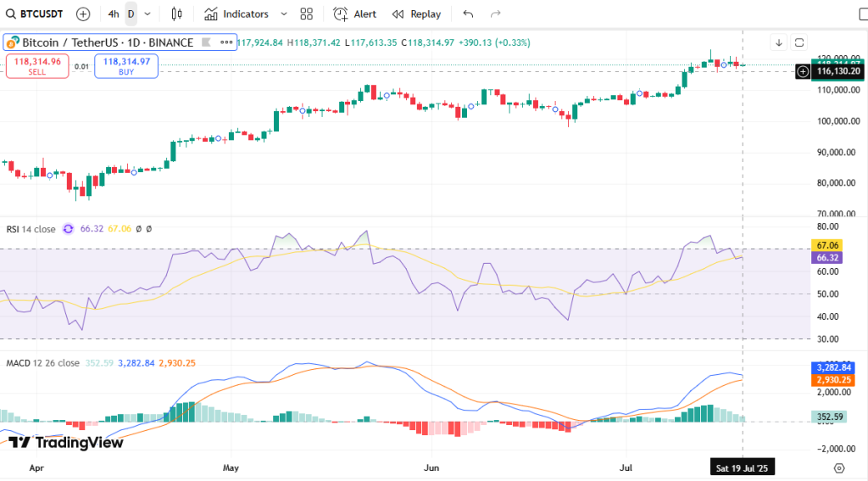Open the candlestick chart type selector
The image size is (868, 481).
click(176, 14)
